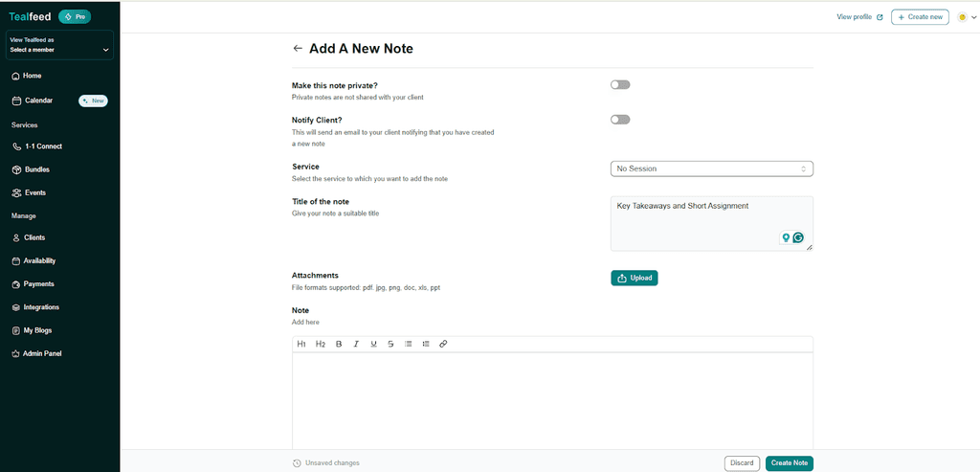Open the Service No Session dropdown

[712, 169]
